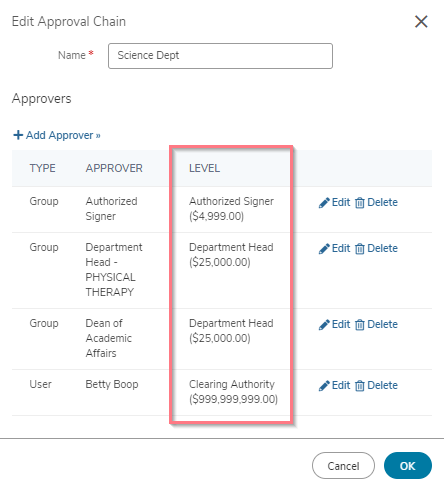The image size is (444, 491).
Task: Click pencil icon for Department Head Physical Therapy row
Action: [324, 249]
